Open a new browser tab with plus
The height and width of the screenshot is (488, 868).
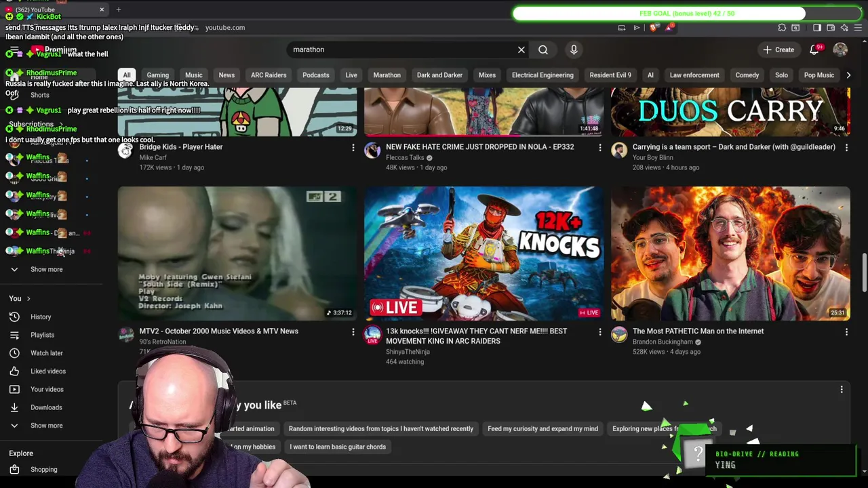tap(118, 9)
